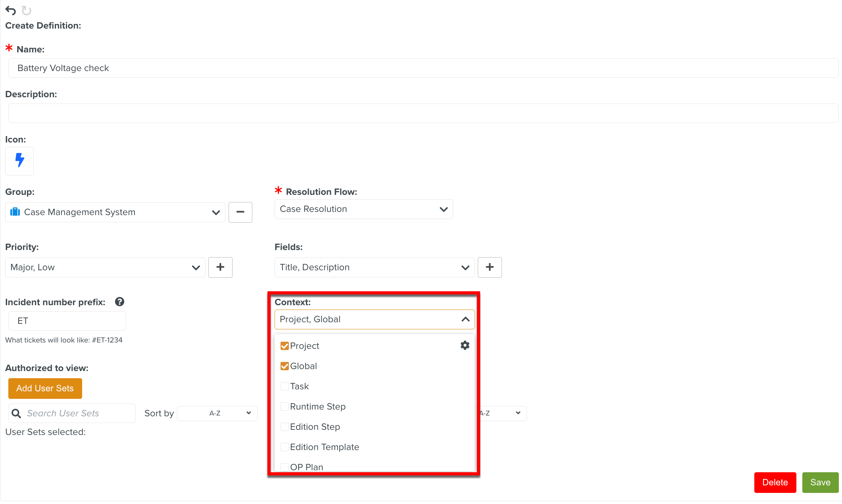Expand the Fields dropdown Title, Description
Screen dimensions: 842x504
[375, 267]
